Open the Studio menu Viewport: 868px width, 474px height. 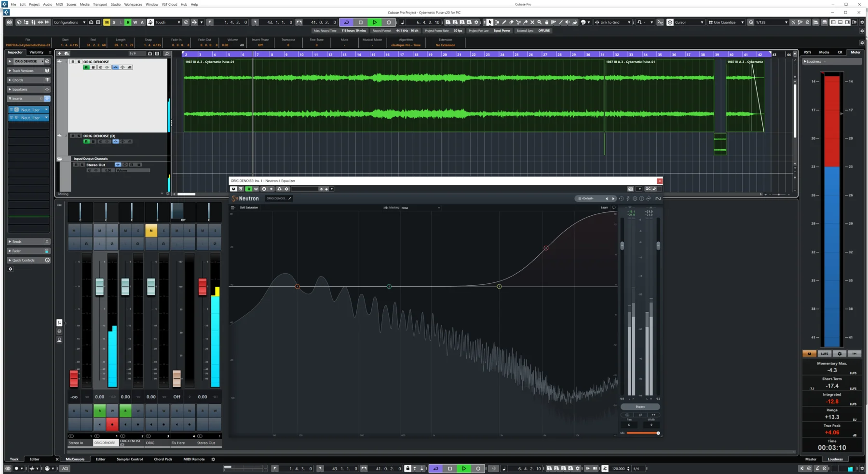tap(115, 4)
